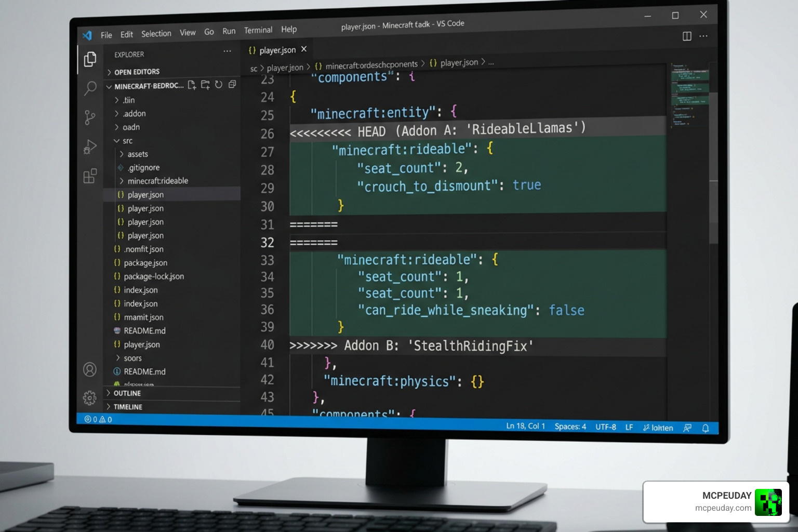Open notifications with the bell icon

pyautogui.click(x=706, y=428)
